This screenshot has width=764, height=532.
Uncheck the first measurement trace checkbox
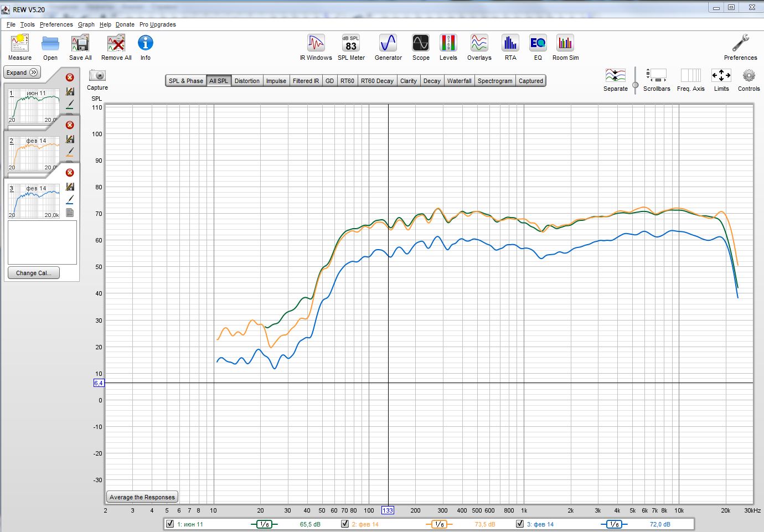[170, 524]
